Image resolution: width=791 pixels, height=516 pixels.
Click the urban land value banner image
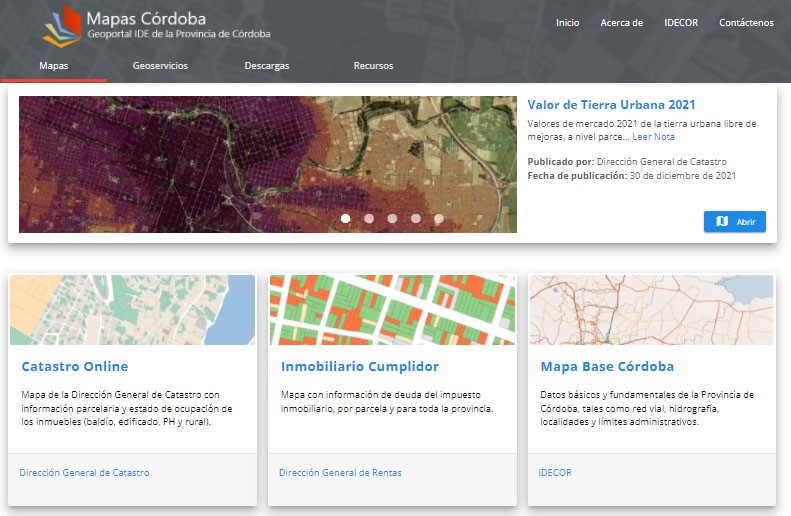tap(268, 164)
